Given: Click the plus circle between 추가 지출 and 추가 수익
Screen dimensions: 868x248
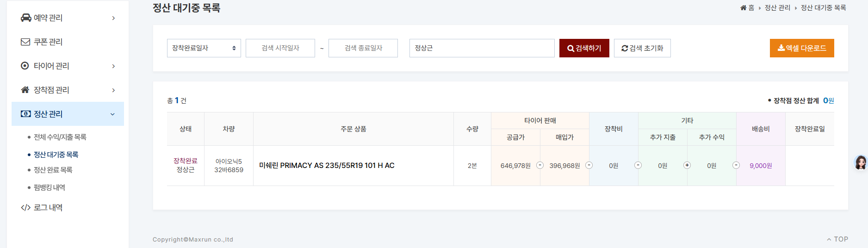Looking at the screenshot, I should [687, 165].
